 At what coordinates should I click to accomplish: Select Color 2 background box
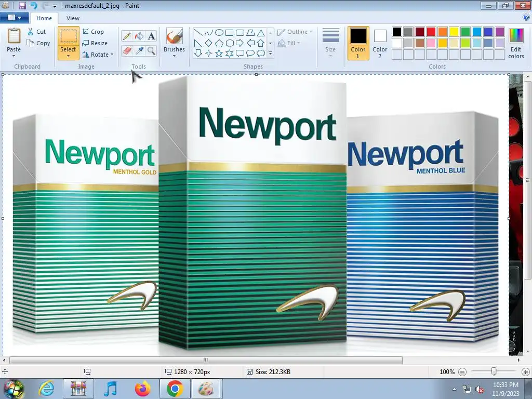(380, 43)
